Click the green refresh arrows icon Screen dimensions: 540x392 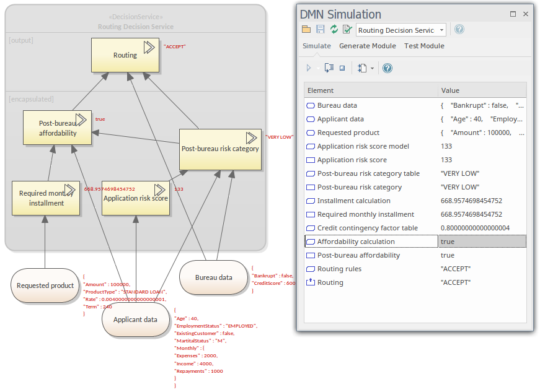point(334,30)
